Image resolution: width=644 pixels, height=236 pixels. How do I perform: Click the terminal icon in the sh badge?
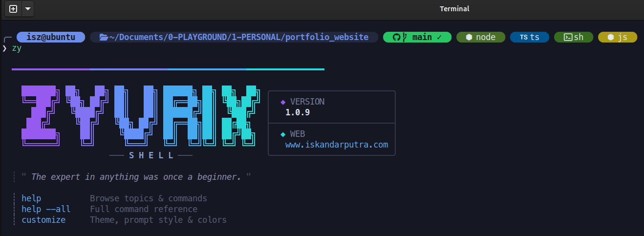pyautogui.click(x=568, y=37)
